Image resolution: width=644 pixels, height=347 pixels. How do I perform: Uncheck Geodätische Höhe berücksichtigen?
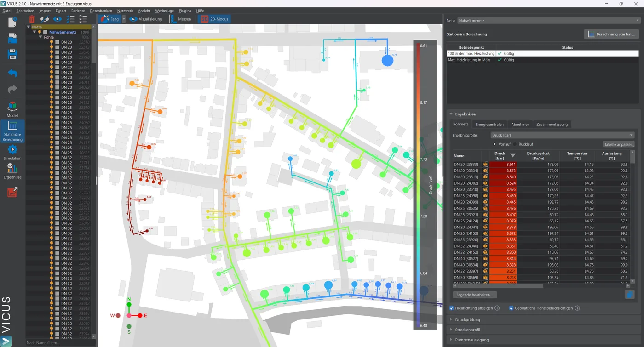tap(511, 308)
